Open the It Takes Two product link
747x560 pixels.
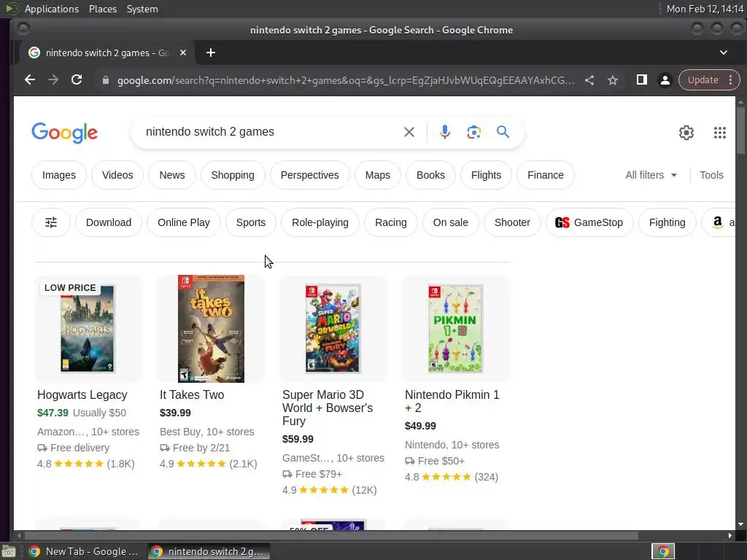tap(192, 394)
